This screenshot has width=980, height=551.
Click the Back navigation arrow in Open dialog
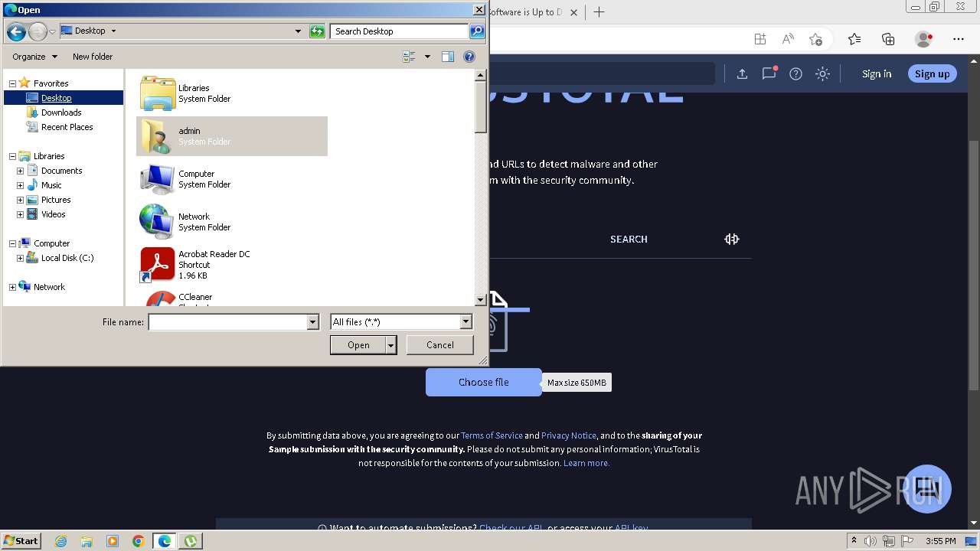16,31
